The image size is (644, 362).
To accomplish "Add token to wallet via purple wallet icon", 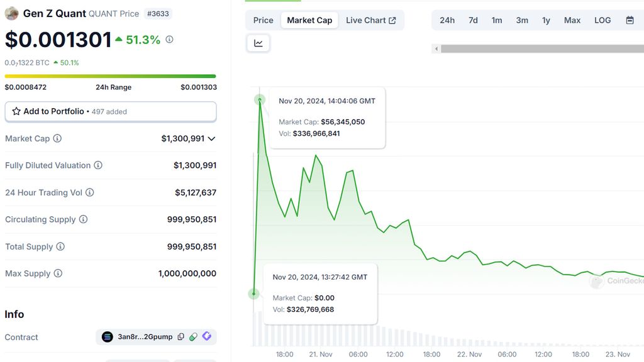I will (206, 337).
